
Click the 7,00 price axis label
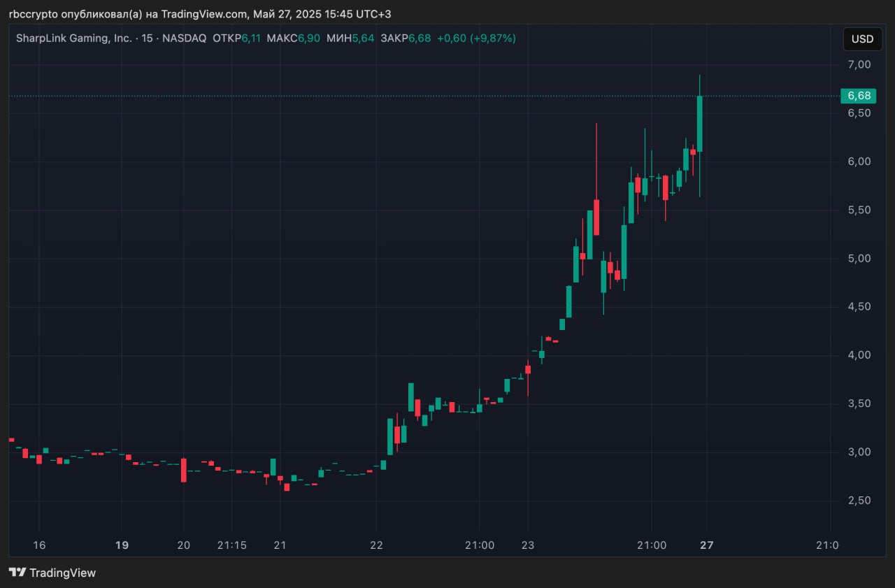pyautogui.click(x=859, y=64)
